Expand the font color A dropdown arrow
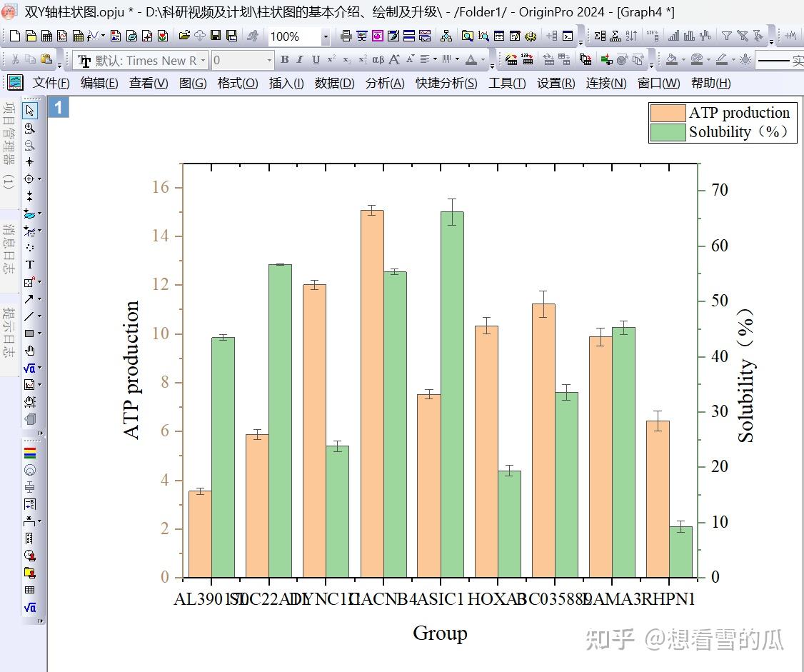Viewport: 804px width, 672px height. [483, 60]
